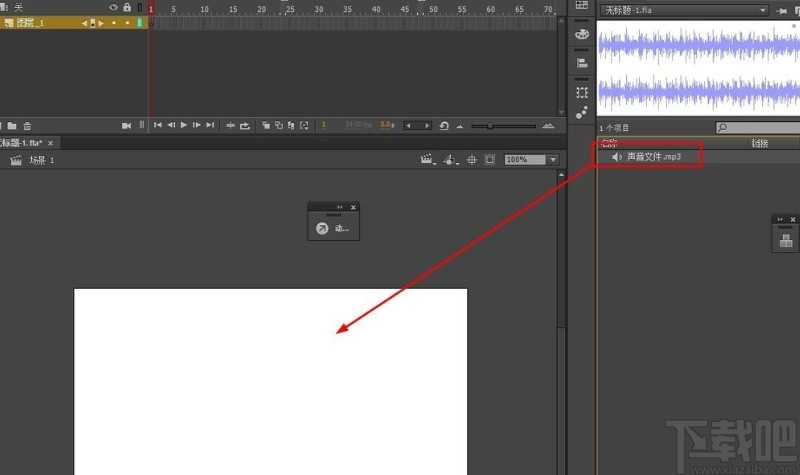Screen dimensions: 800x475
Task: Open the Color palette panel icon
Action: (582, 34)
